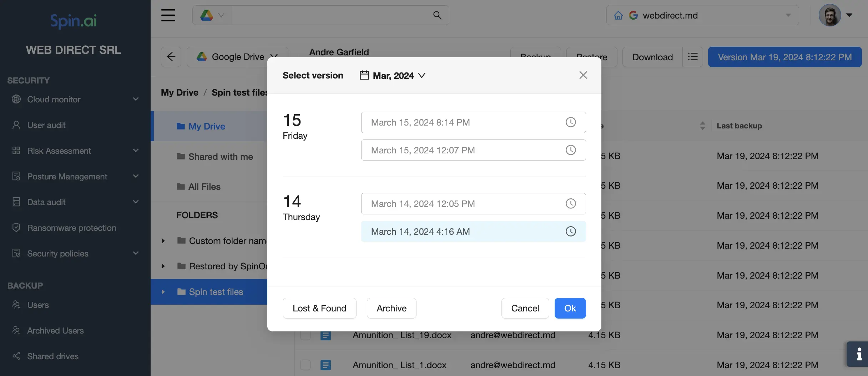Click the Ransomware protection shield icon

tap(16, 228)
